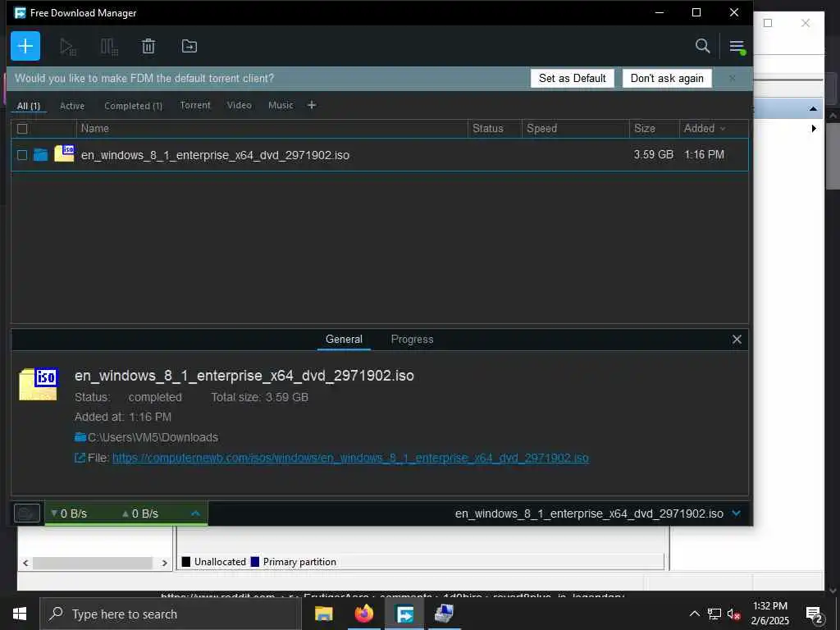The width and height of the screenshot is (840, 630).
Task: Click the 0 B/s download speed indicator
Action: (69, 514)
